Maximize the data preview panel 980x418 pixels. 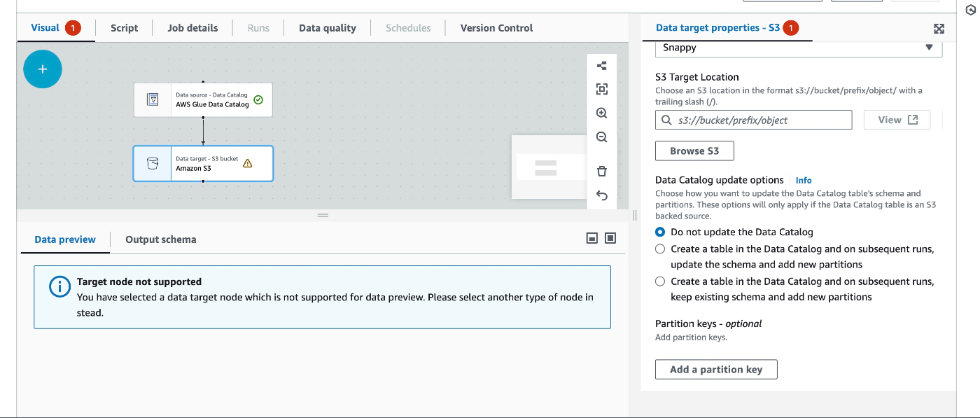[610, 239]
